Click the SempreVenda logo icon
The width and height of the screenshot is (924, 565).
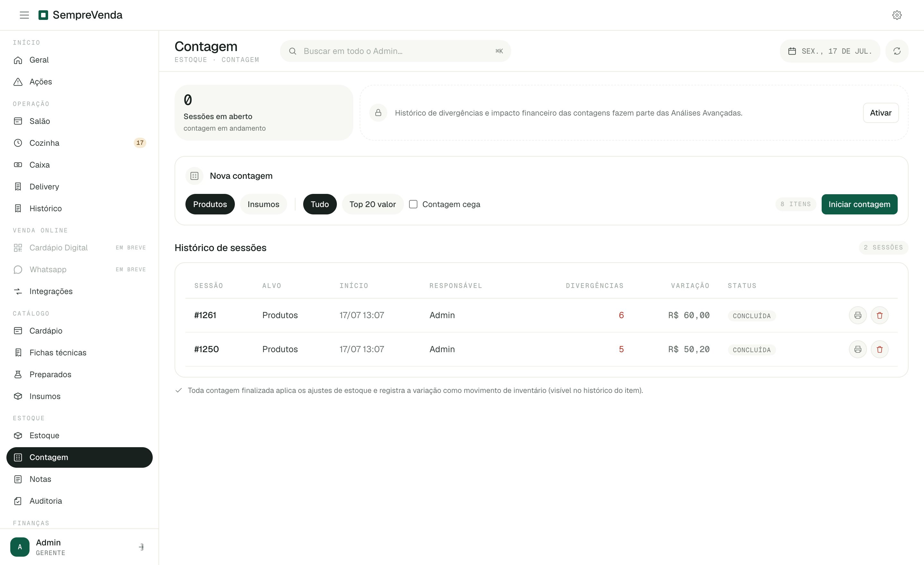(x=44, y=15)
